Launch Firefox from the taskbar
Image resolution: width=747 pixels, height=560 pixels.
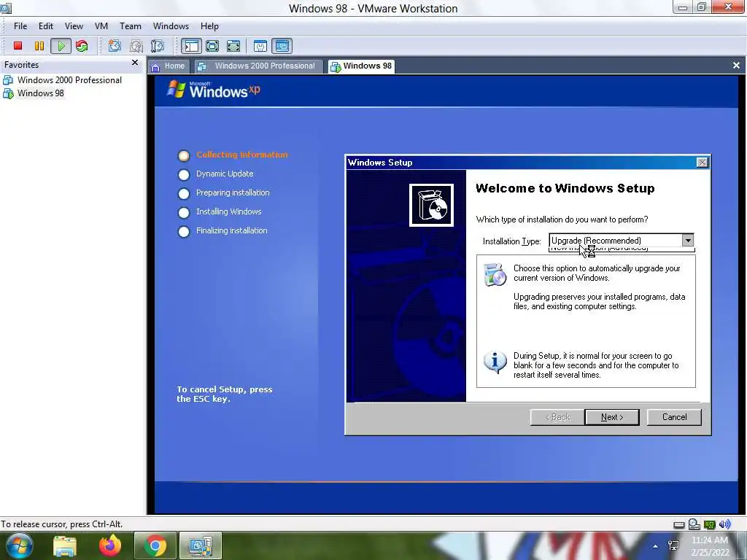tap(110, 545)
